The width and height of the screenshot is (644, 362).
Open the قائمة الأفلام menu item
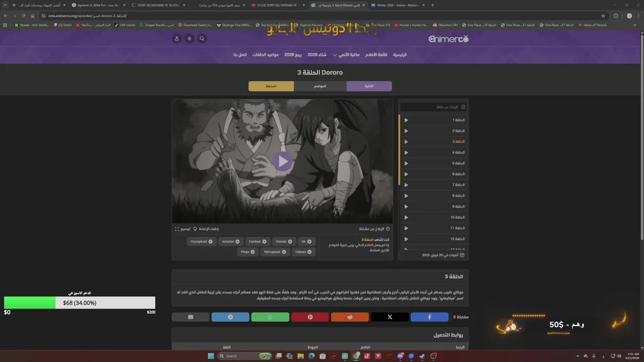pos(376,54)
